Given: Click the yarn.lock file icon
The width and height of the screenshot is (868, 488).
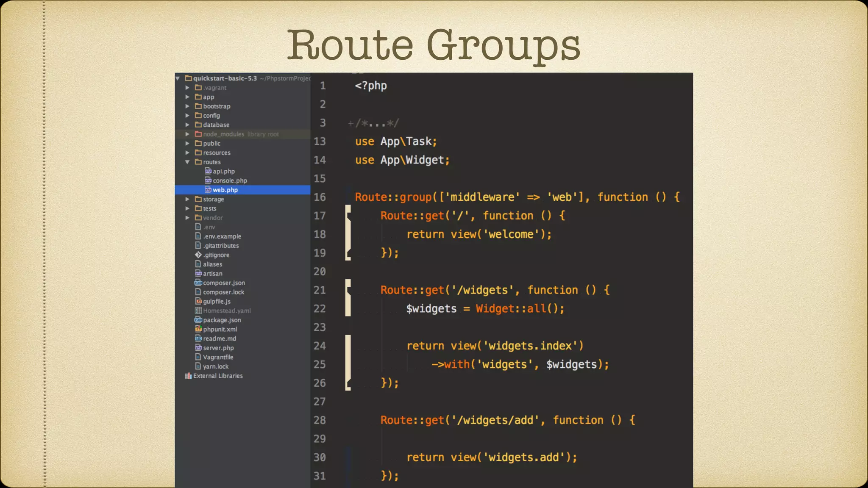Looking at the screenshot, I should 198,366.
